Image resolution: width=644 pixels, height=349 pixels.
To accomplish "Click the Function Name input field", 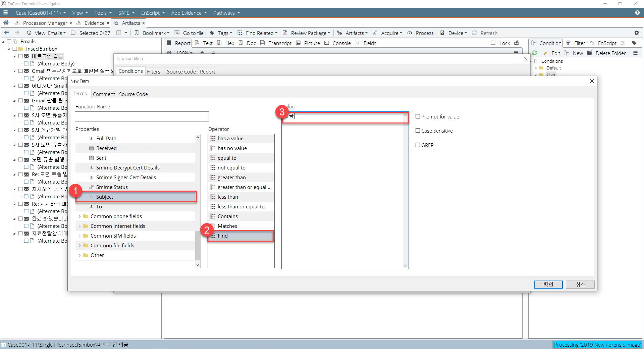I will tap(142, 116).
